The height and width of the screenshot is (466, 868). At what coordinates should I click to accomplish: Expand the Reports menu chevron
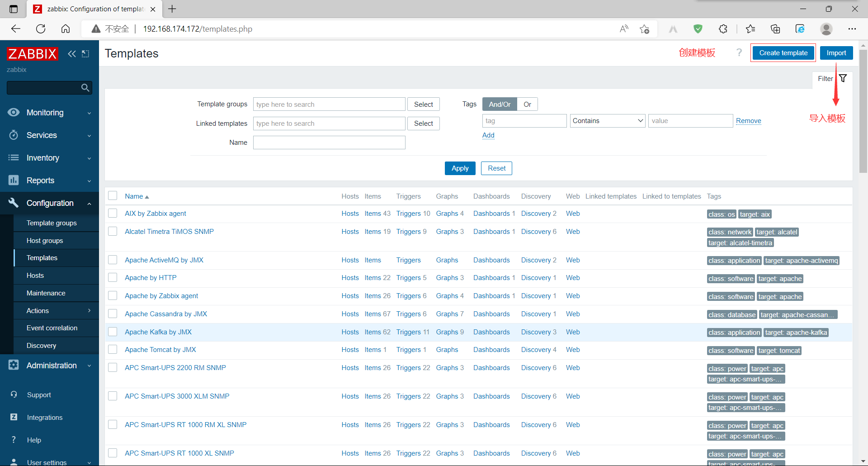89,181
